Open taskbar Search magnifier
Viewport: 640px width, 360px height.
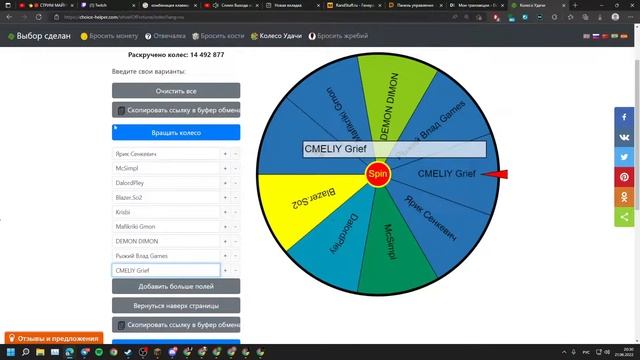pyautogui.click(x=25, y=352)
